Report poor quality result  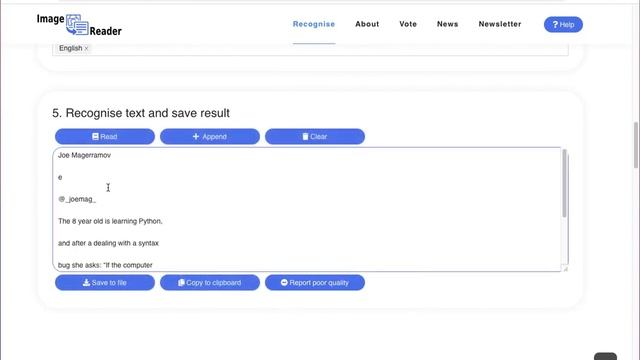(x=315, y=282)
